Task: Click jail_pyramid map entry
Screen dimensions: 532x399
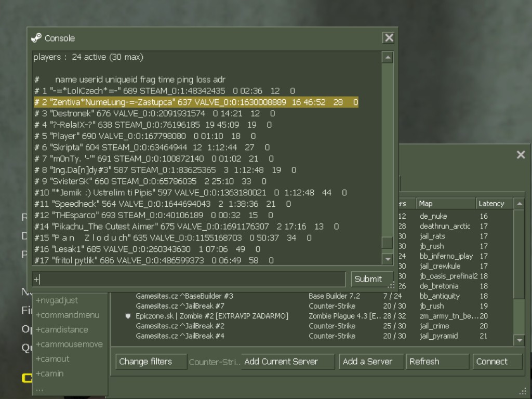Action: coord(438,336)
